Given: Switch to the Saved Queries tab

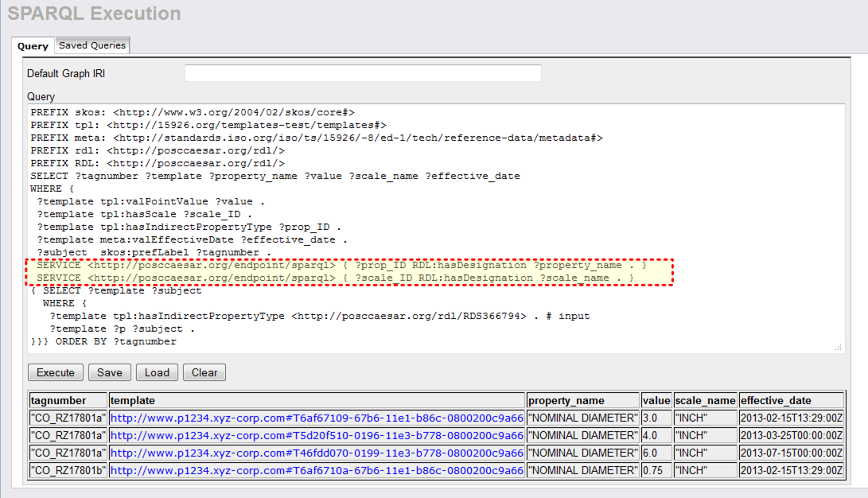Looking at the screenshot, I should pyautogui.click(x=92, y=45).
